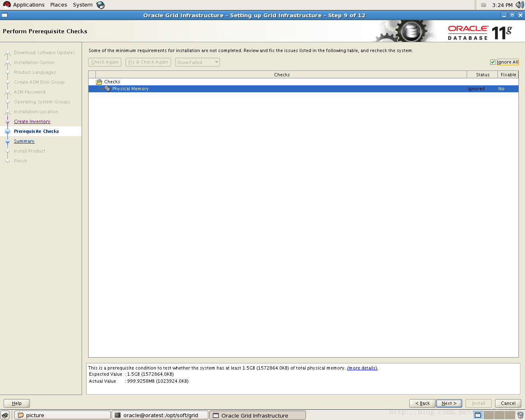The height and width of the screenshot is (420, 525).
Task: Click the Prerequisite Checks step label
Action: 37,131
